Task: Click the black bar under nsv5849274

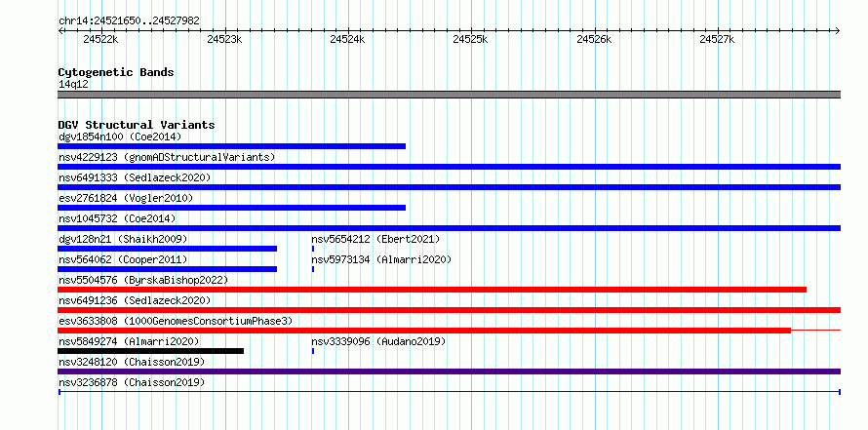Action: click(150, 351)
